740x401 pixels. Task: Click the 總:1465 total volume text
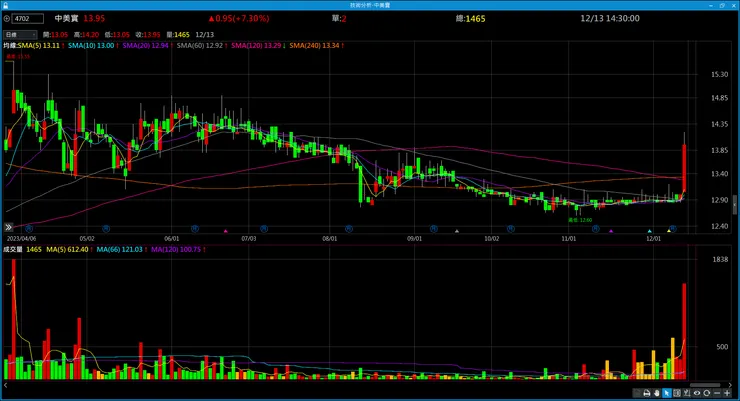point(471,19)
